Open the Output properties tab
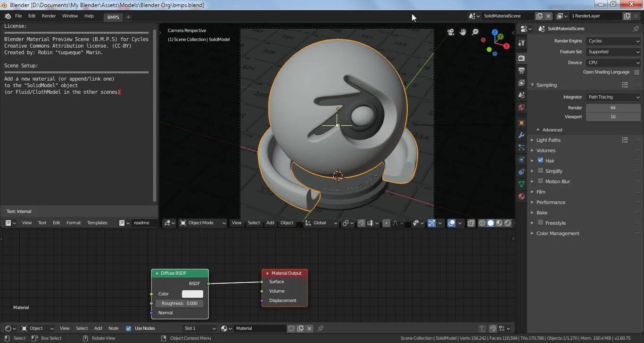 pos(521,70)
